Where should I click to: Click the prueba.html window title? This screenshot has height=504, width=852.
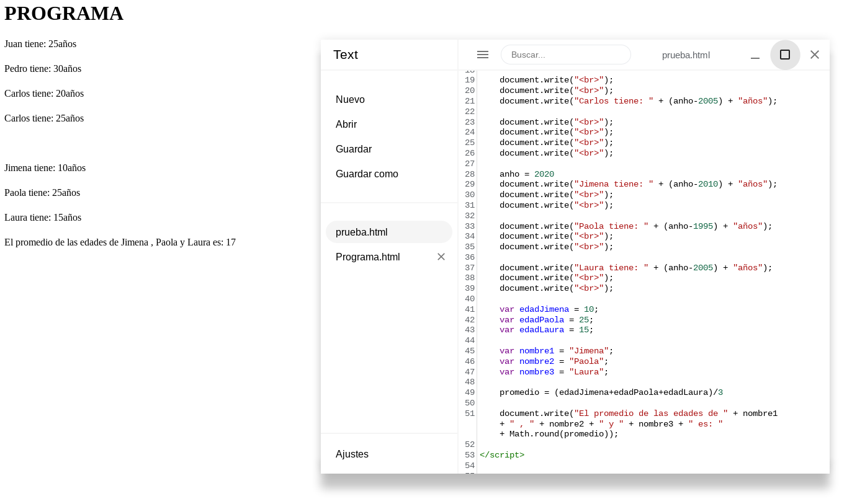(x=686, y=55)
